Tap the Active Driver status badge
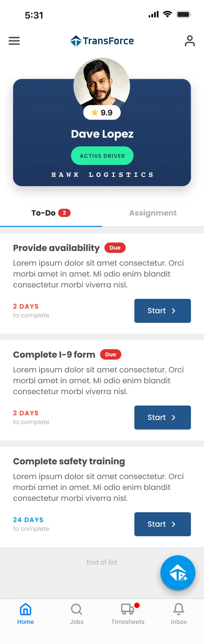The height and width of the screenshot is (644, 204). tap(102, 156)
